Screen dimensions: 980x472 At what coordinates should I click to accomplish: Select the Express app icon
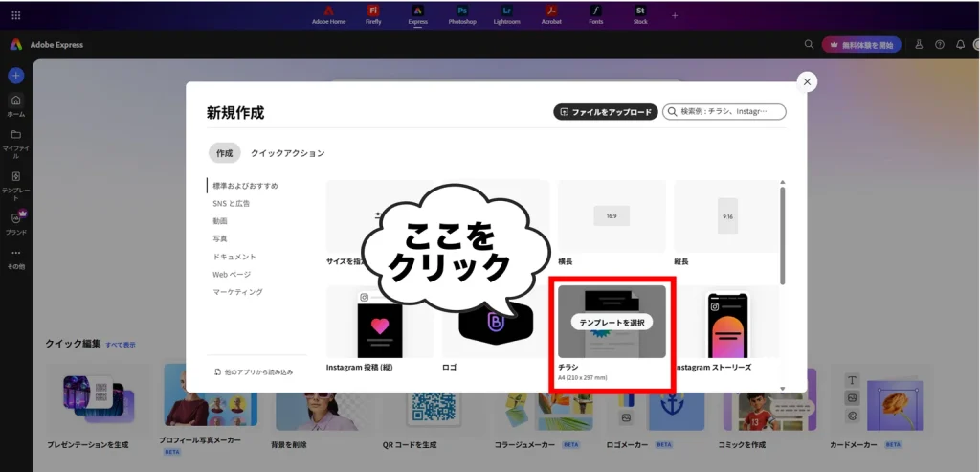pos(417,15)
